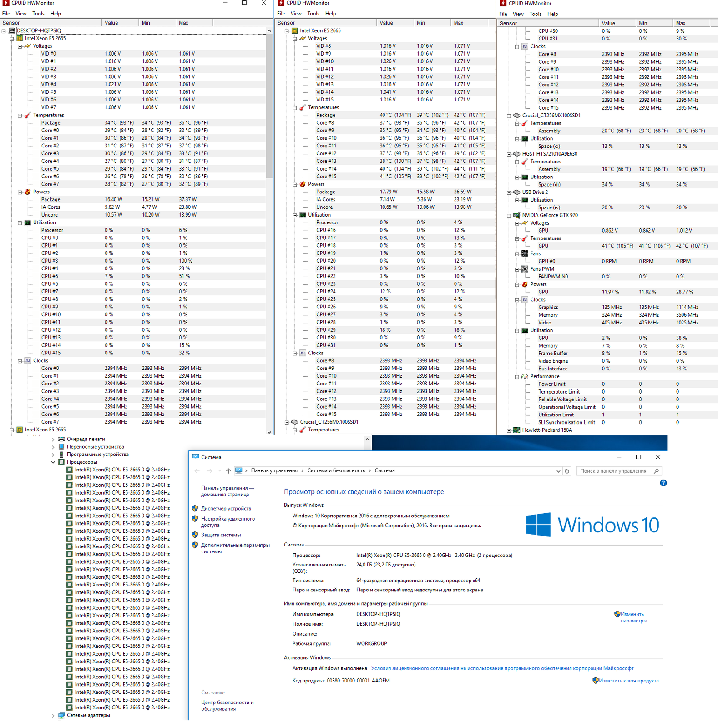Expand Hewlett-Packard 158A node in right window

(509, 430)
